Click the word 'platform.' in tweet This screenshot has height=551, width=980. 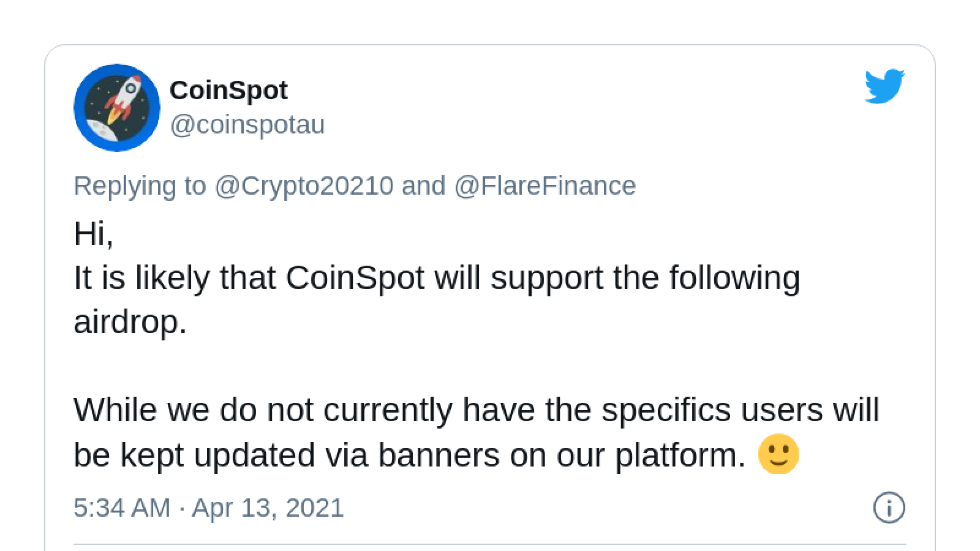coord(680,455)
